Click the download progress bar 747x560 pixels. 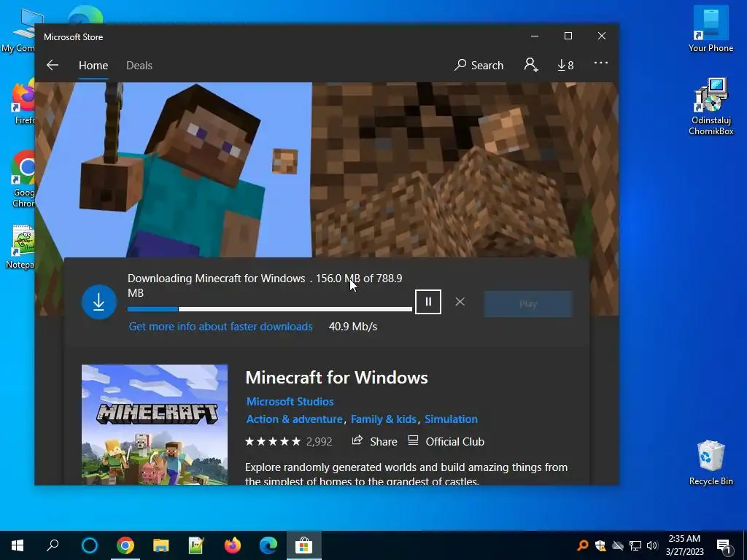pos(270,309)
